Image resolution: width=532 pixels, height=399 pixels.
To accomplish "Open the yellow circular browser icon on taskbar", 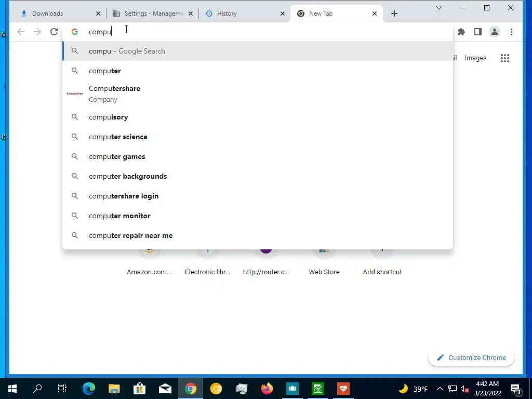I will pyautogui.click(x=216, y=389).
